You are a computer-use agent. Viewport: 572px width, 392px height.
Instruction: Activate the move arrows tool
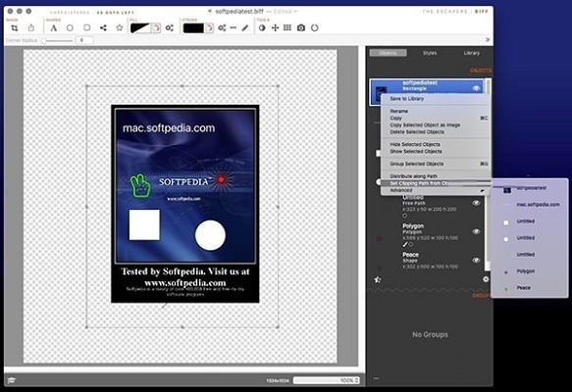[x=275, y=28]
